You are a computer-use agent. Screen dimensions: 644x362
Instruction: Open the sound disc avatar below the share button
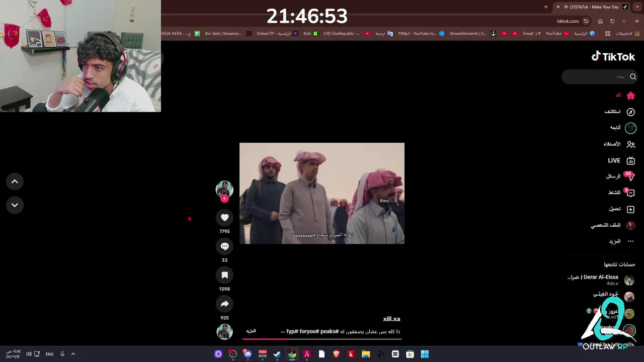pyautogui.click(x=224, y=331)
